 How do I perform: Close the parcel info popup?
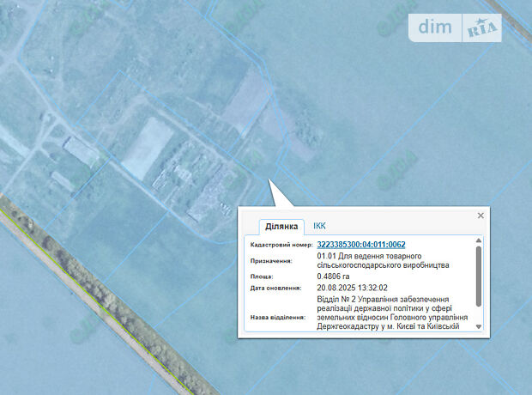(x=481, y=216)
